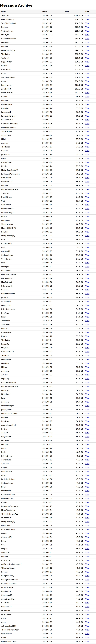
Task: Open happywipes message View link
Action: point(87,85)
